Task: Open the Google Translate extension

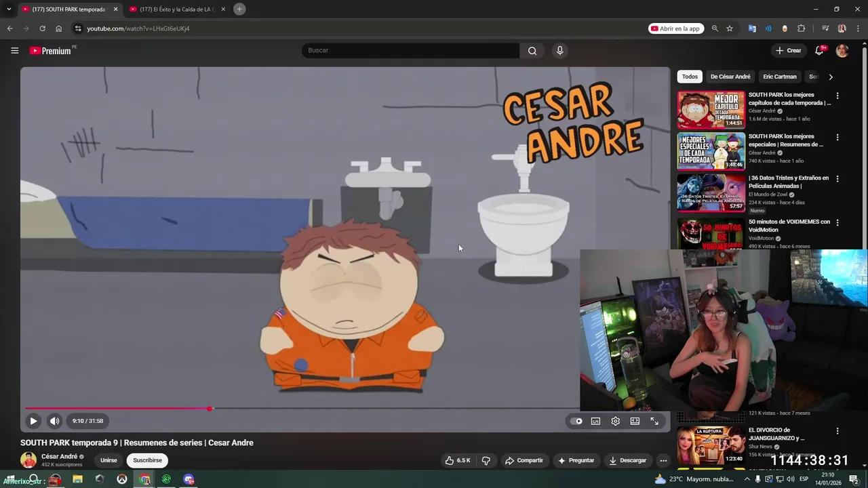Action: coord(752,28)
